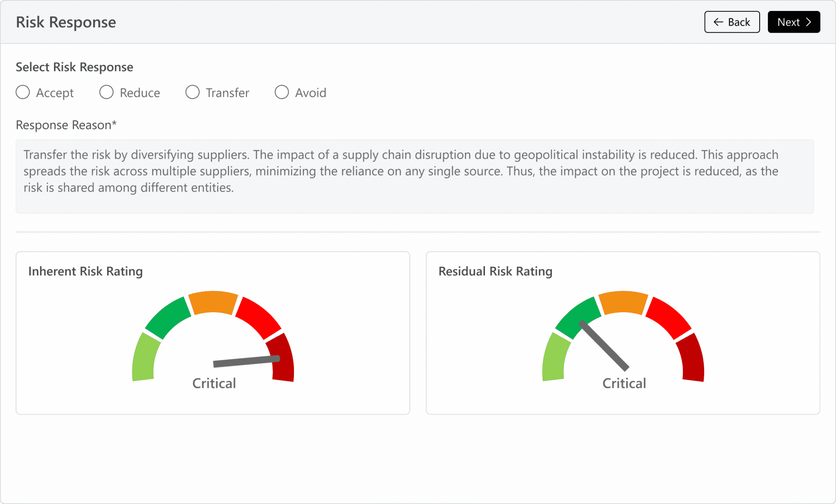Click the left arrow icon in Back

click(x=718, y=22)
